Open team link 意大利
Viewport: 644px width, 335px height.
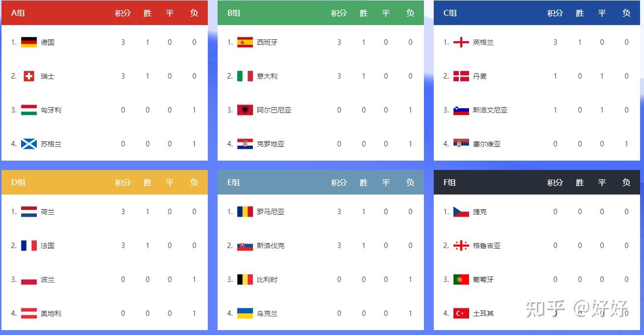(x=267, y=76)
